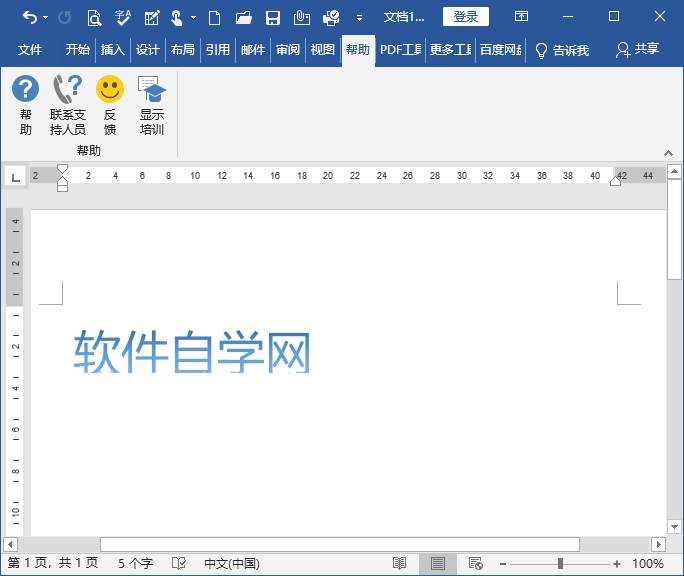Open the 更多工具 tab
684x576 pixels.
(450, 50)
